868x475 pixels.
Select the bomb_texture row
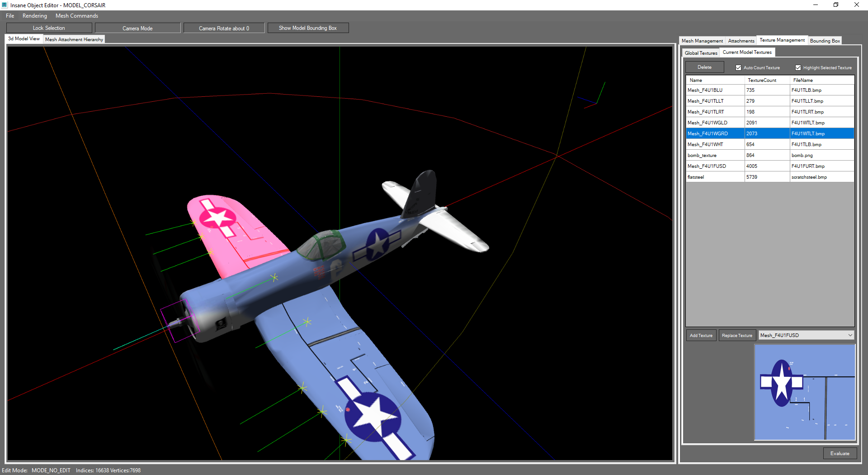pyautogui.click(x=770, y=155)
